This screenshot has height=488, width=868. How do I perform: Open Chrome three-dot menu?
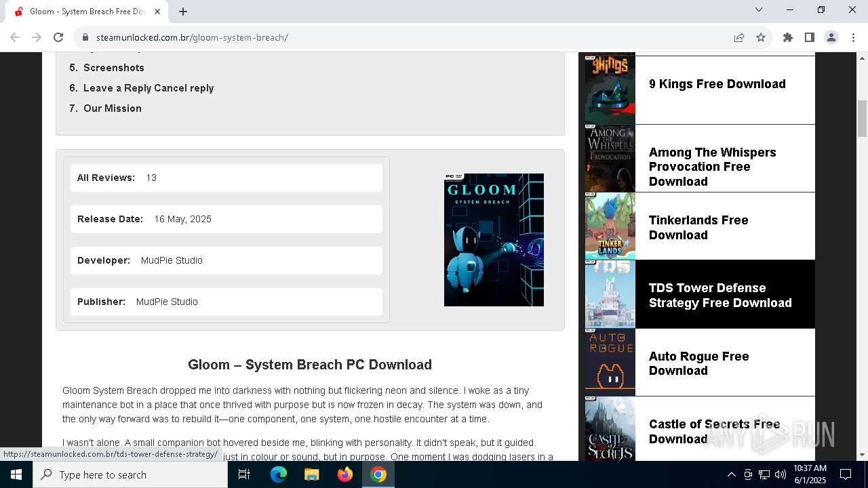click(x=853, y=37)
